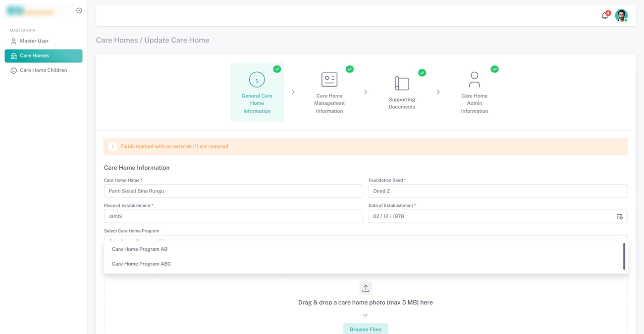The height and width of the screenshot is (334, 644).
Task: Click green checkmark on General Care Home Information
Action: [277, 69]
